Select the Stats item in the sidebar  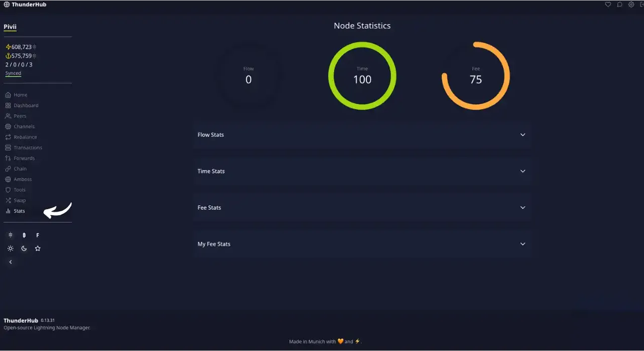(x=15, y=211)
